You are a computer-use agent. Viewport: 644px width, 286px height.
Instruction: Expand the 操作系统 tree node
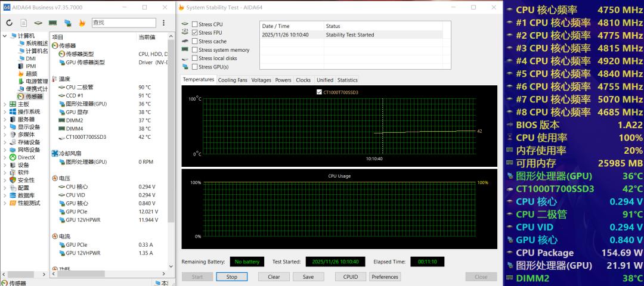[x=5, y=112]
